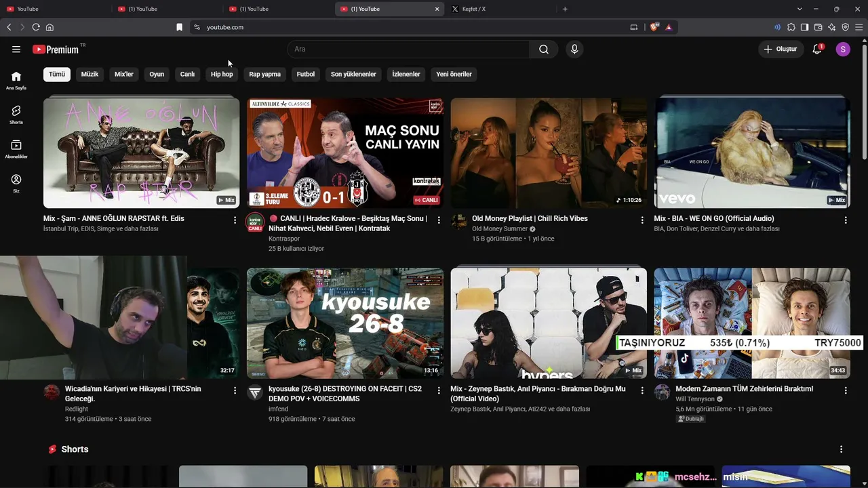Open the Brave VPN shield icon
Viewport: 868px width, 488px height.
[846, 27]
